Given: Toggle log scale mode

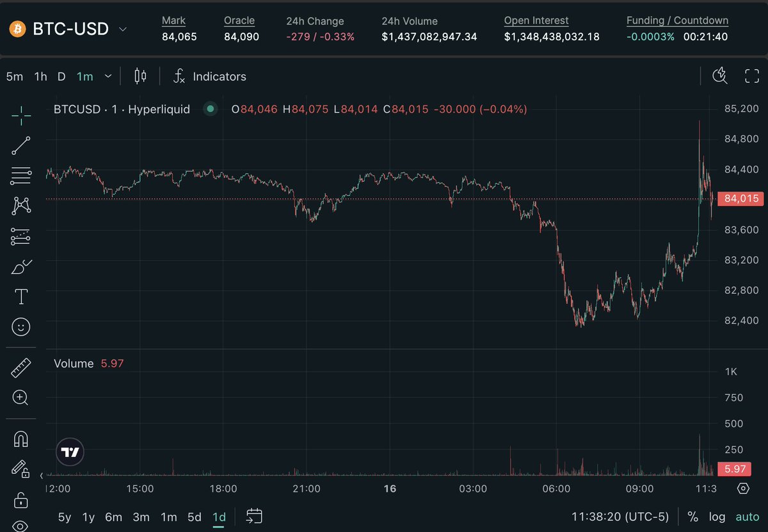Looking at the screenshot, I should coord(717,516).
